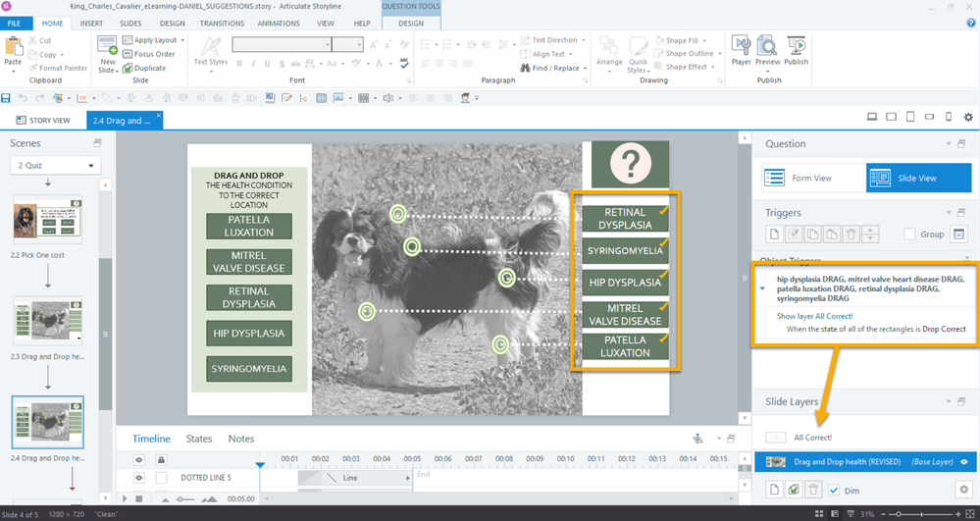Viewport: 980px width, 521px height.
Task: Toggle the Dim checkbox in Slide Layers
Action: tap(834, 490)
